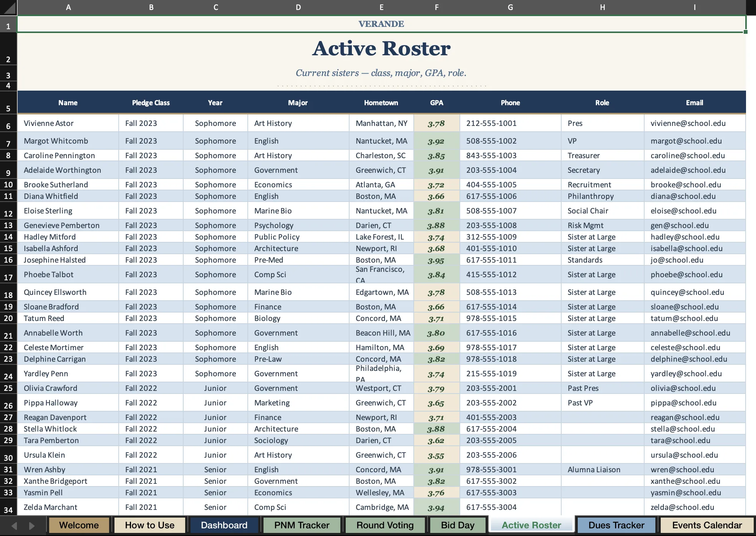Click the Alumna Liaison role cell
The image size is (756, 536).
tap(602, 470)
